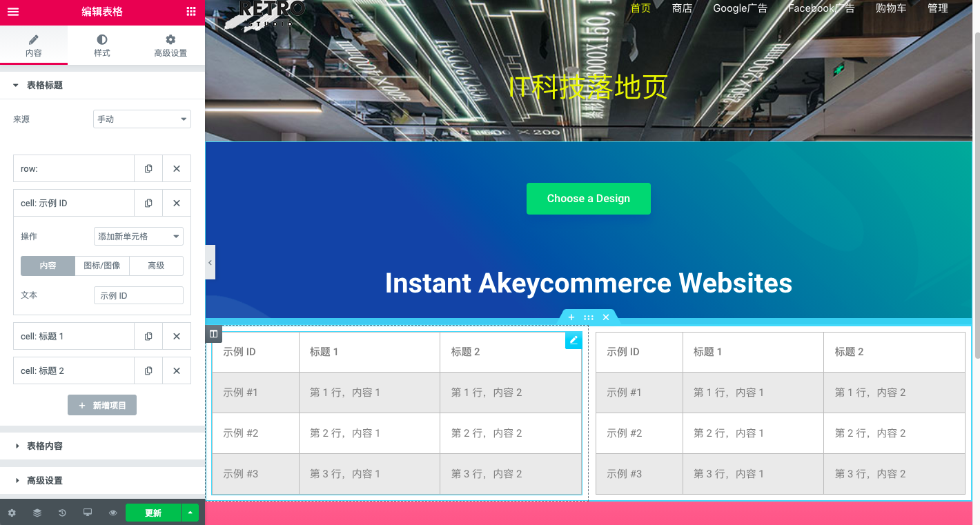Select the 图标/图像 cell tab
980x525 pixels.
[101, 266]
